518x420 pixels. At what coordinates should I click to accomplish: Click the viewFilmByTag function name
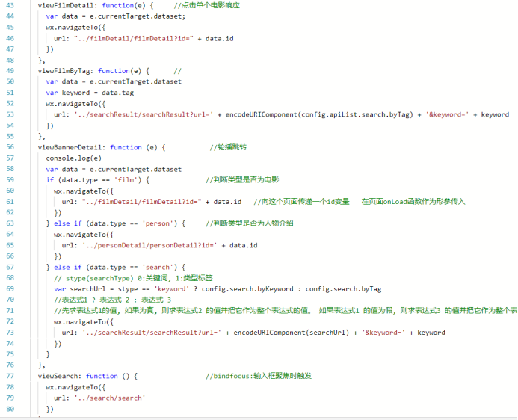64,71
